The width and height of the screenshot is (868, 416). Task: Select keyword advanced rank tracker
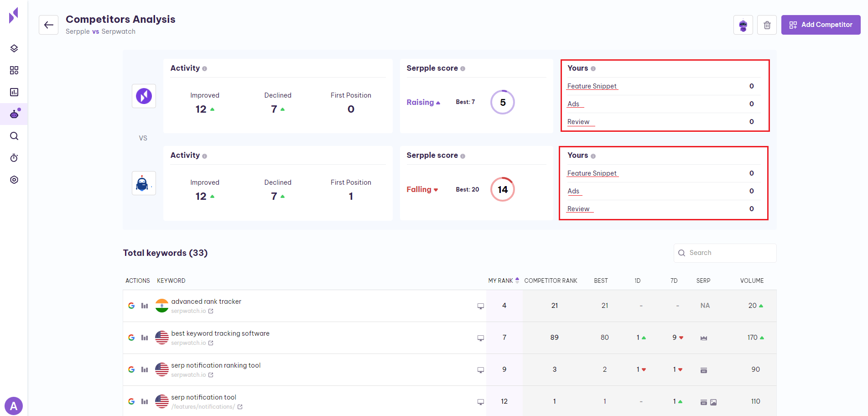click(206, 302)
